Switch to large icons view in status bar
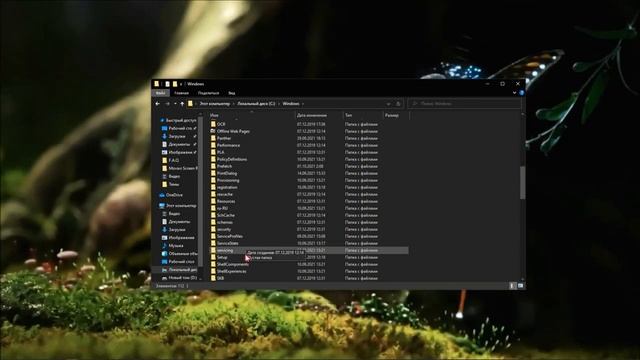The height and width of the screenshot is (360, 640). pos(520,286)
